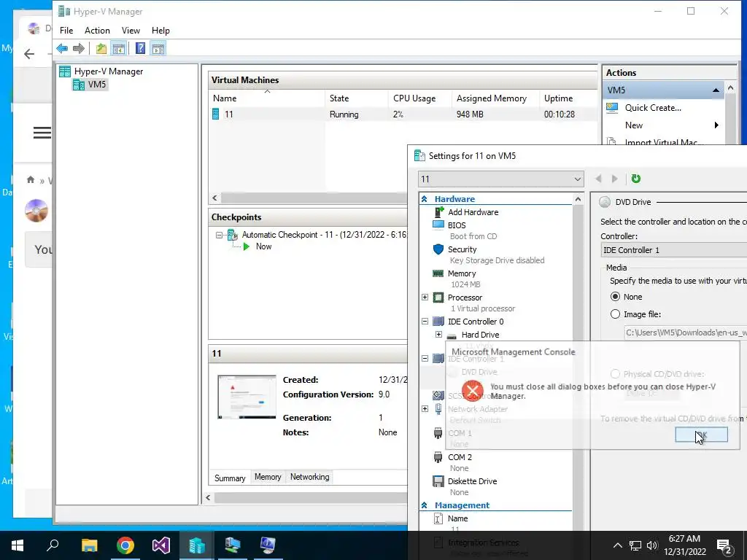
Task: Click the Forward arrow in Hyper-V toolbar
Action: click(x=79, y=48)
